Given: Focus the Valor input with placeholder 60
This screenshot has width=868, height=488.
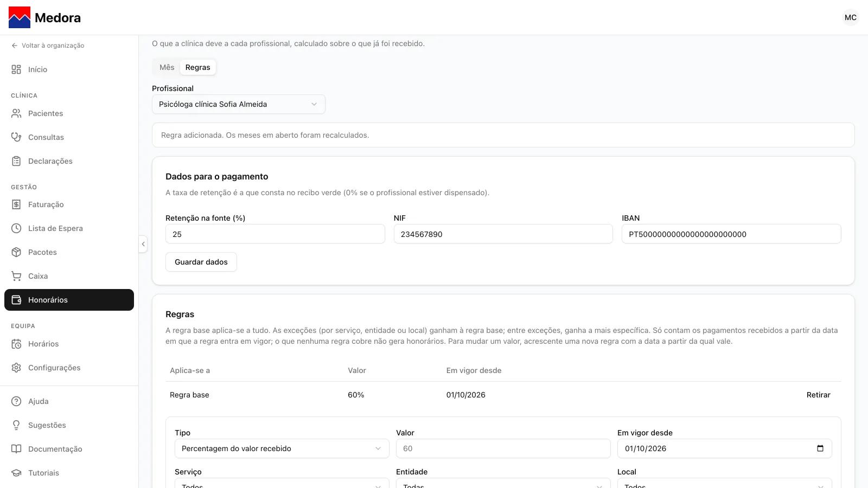Looking at the screenshot, I should [x=503, y=448].
